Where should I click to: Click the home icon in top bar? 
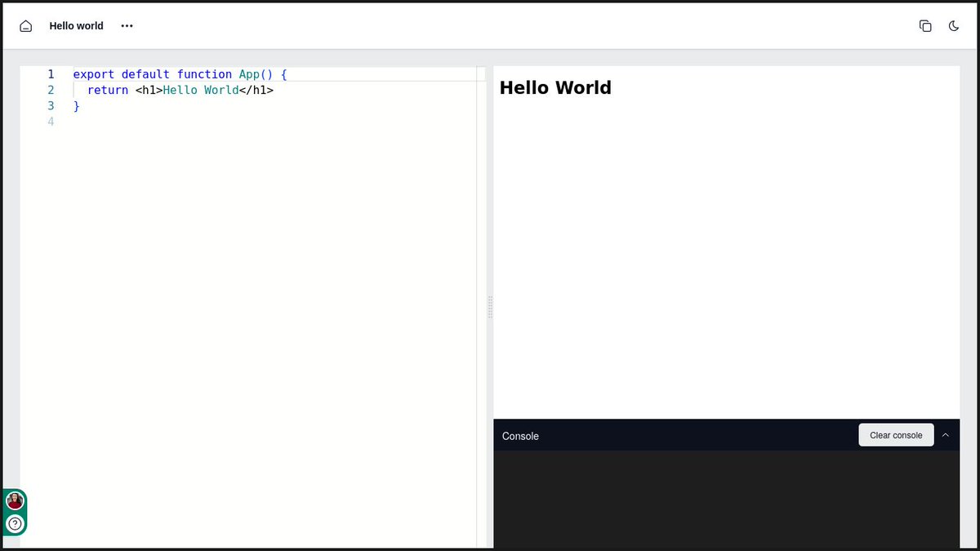[25, 25]
